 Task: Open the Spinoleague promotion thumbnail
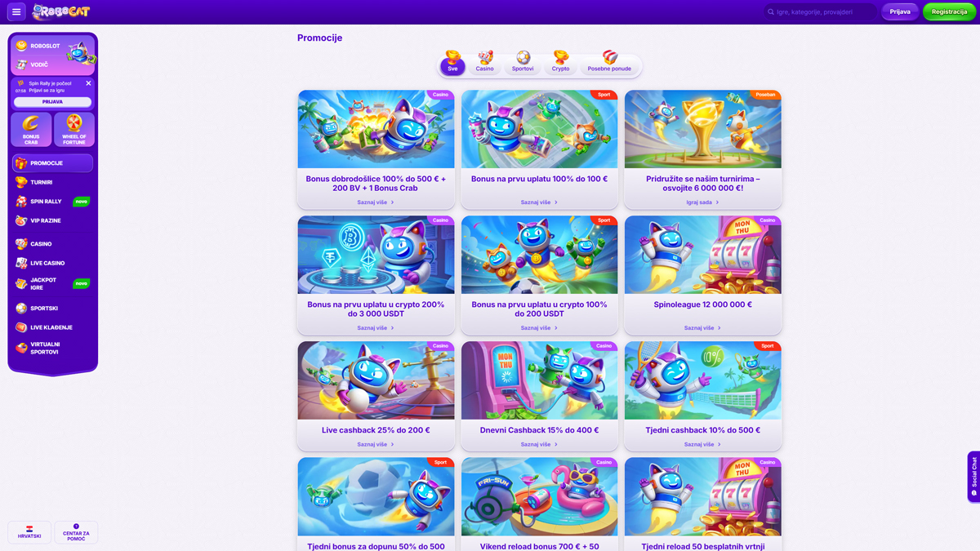coord(702,255)
